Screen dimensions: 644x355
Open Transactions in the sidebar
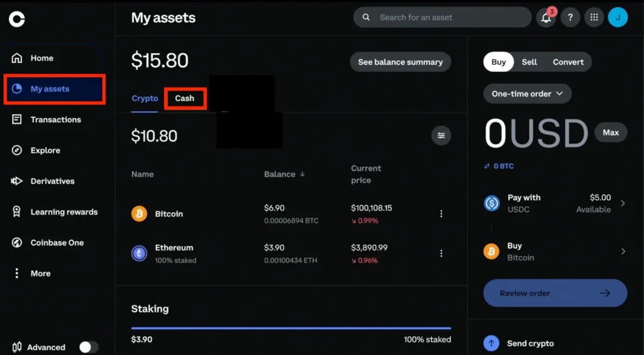(x=55, y=120)
